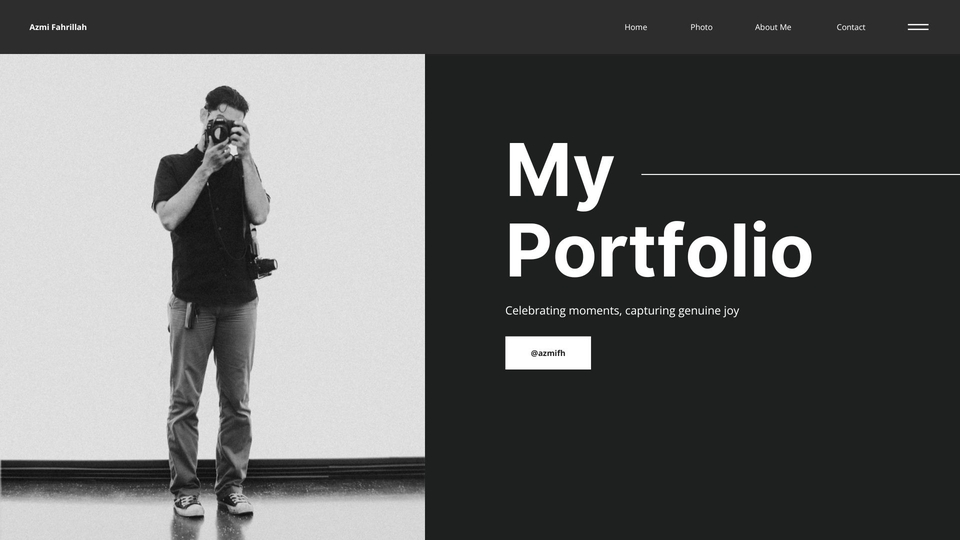This screenshot has width=960, height=540.
Task: Click the camera hanging at photographer's side
Action: pyautogui.click(x=262, y=267)
